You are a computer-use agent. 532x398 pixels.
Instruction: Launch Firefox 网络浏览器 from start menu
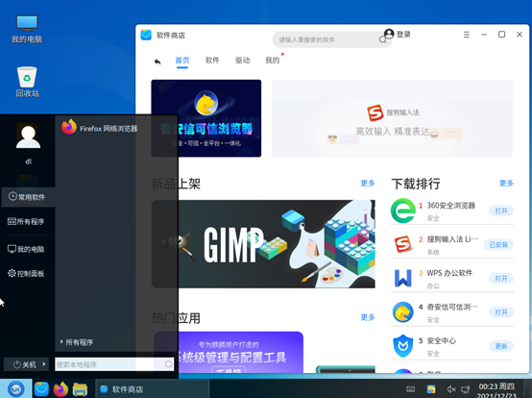[x=100, y=128]
